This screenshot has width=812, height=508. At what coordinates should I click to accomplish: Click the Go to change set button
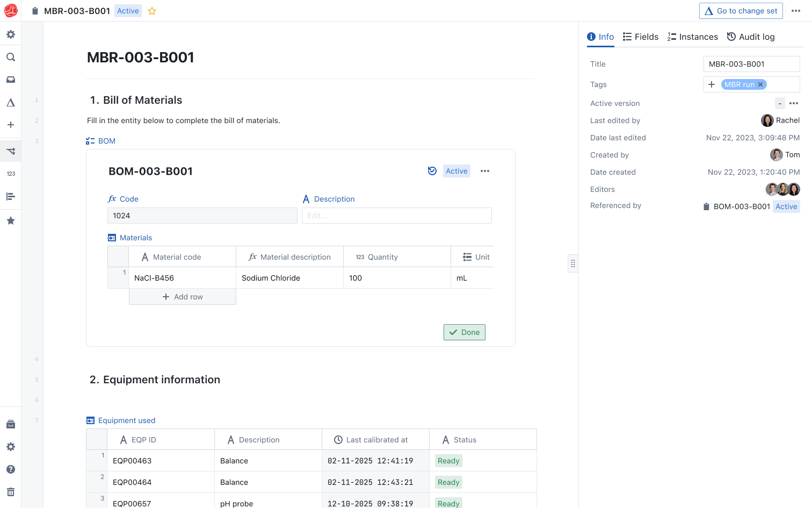pos(741,11)
